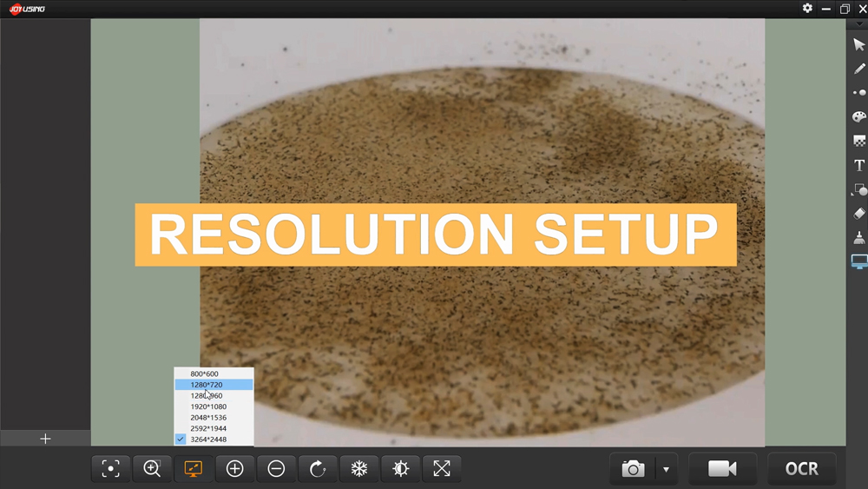Screen dimensions: 868x489
Task: Select the eraser tool
Action: [859, 214]
